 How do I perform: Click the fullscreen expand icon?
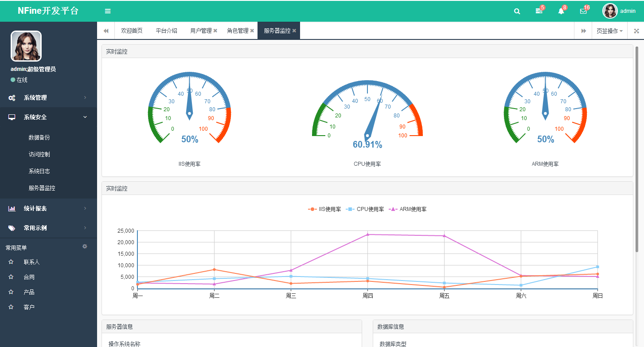click(x=636, y=31)
